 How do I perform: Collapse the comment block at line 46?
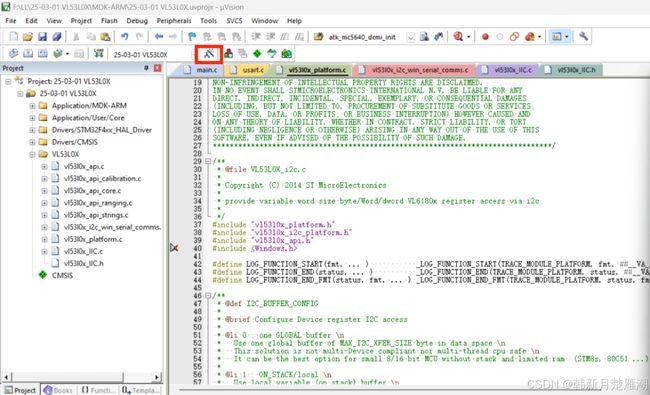208,296
